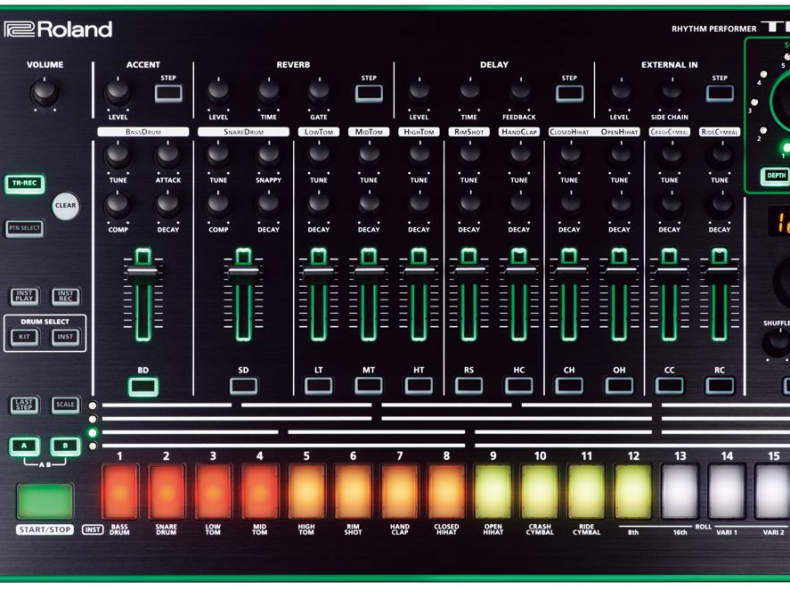Image resolution: width=790 pixels, height=590 pixels.
Task: Select the SD instrument button
Action: [243, 386]
